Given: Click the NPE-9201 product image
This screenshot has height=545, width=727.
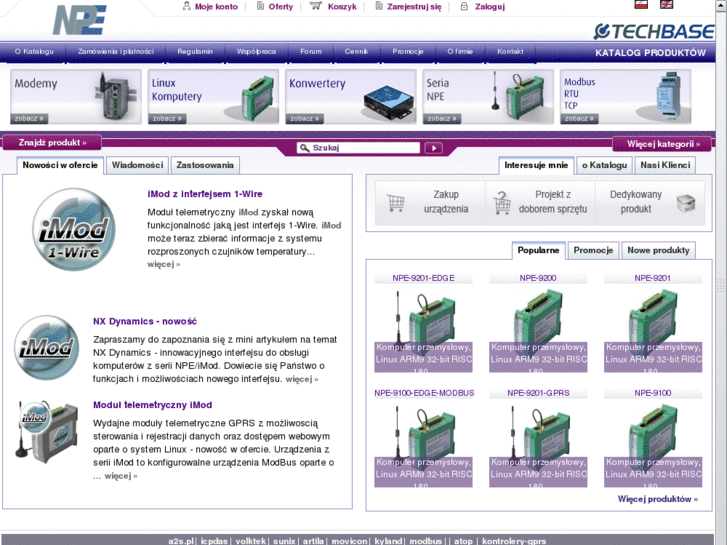Looking at the screenshot, I should [653, 328].
